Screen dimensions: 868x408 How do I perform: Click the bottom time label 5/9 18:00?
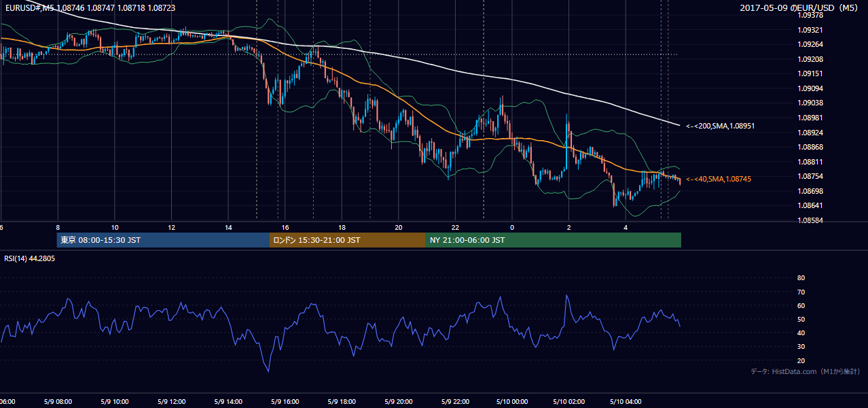pos(341,402)
